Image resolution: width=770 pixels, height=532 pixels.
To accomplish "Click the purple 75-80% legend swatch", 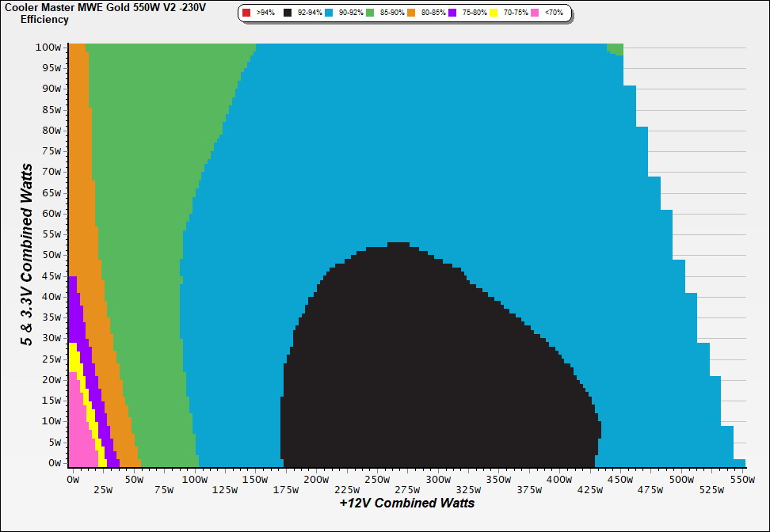I will tap(452, 13).
